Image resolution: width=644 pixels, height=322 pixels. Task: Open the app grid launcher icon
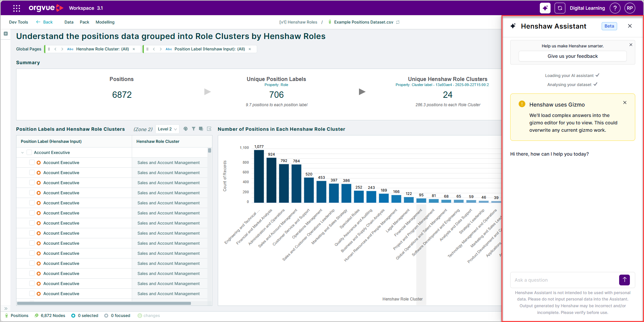(16, 8)
